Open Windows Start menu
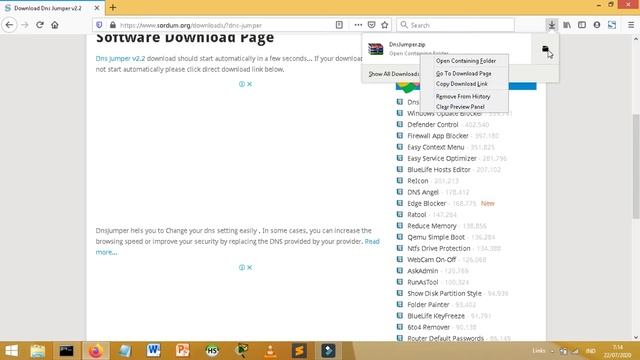 11,351
